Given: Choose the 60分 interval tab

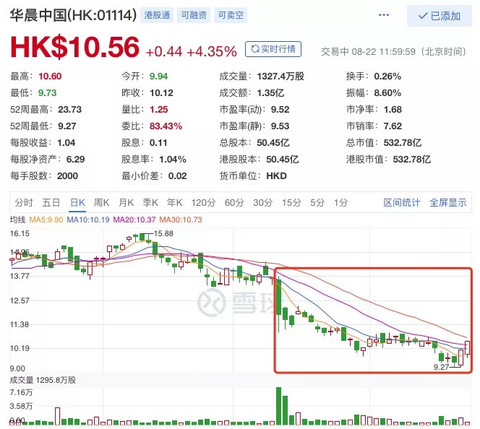Looking at the screenshot, I should 234,202.
